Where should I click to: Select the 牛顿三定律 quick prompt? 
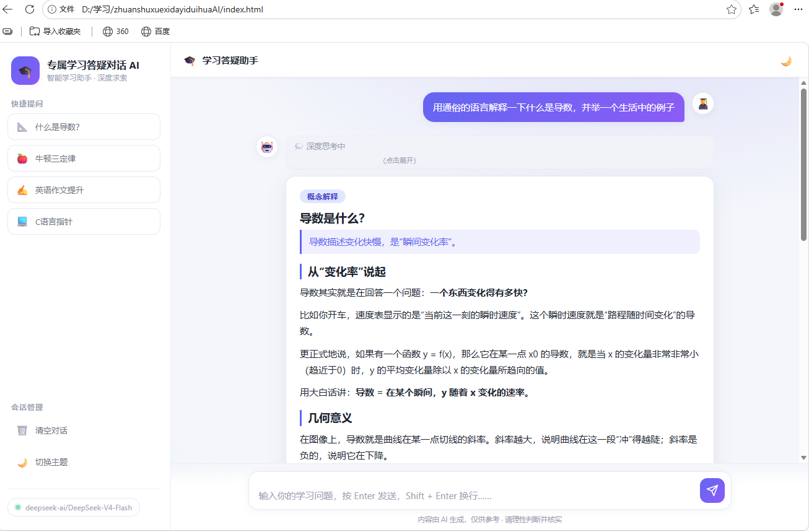click(84, 159)
